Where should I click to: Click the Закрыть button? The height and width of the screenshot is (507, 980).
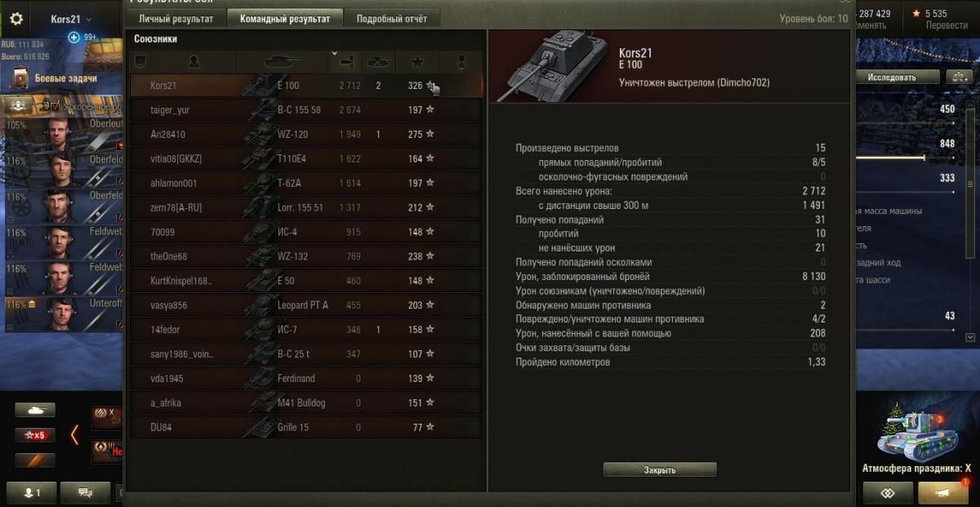click(660, 470)
